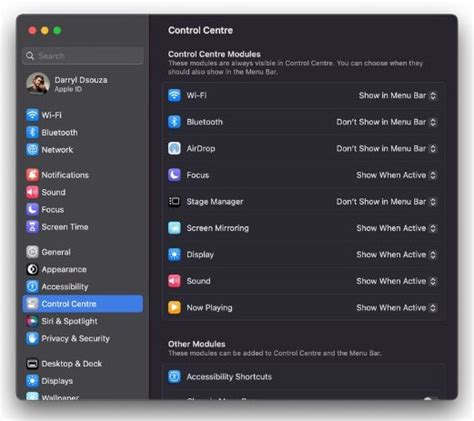Open the Display Show When Active dropdown
Viewport: 474px width, 421px height.
[396, 255]
